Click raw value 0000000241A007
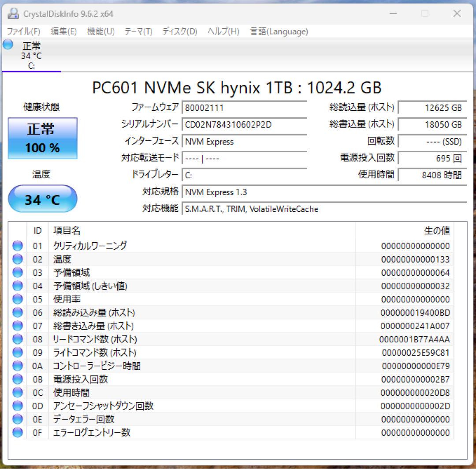 tap(415, 326)
